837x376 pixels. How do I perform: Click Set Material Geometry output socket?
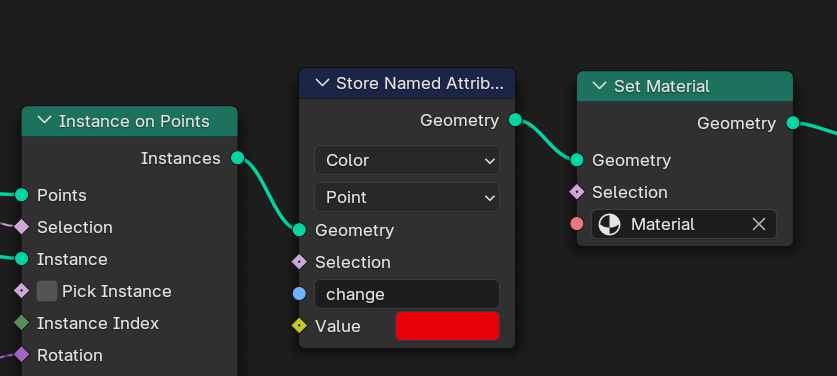click(793, 123)
